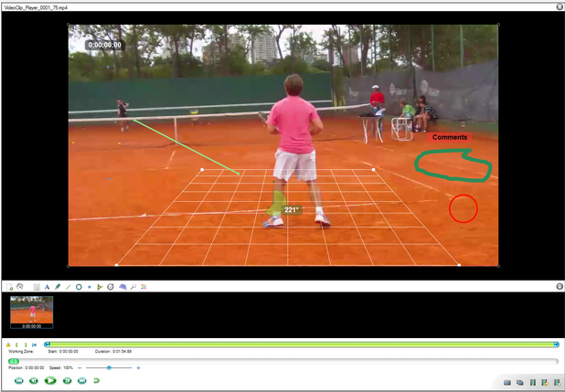Select the text label tool
Viewport: 565px width, 392px height.
pos(47,287)
